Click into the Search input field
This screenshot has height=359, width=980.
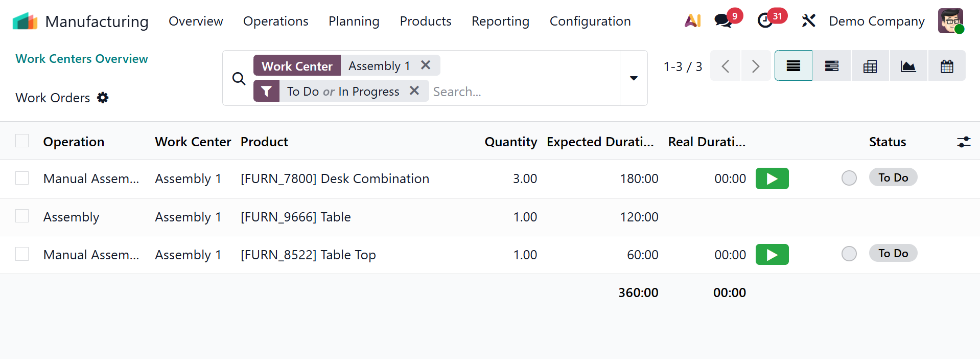(521, 92)
